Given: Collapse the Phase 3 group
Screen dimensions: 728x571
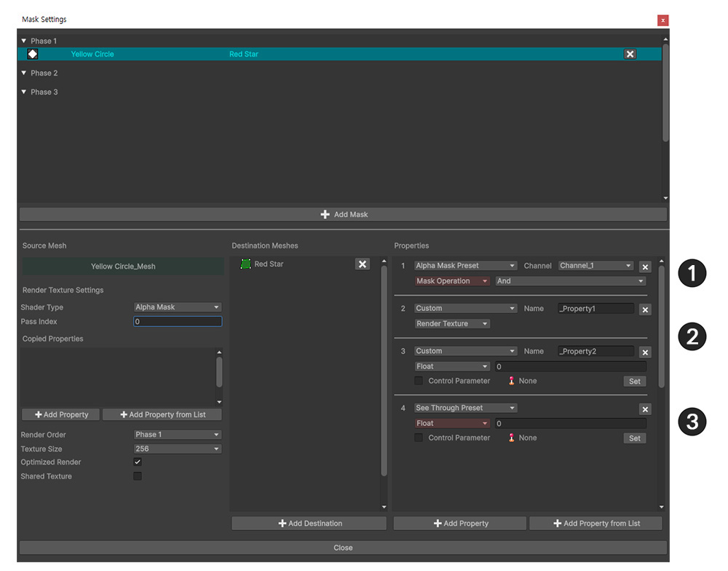Looking at the screenshot, I should tap(24, 92).
